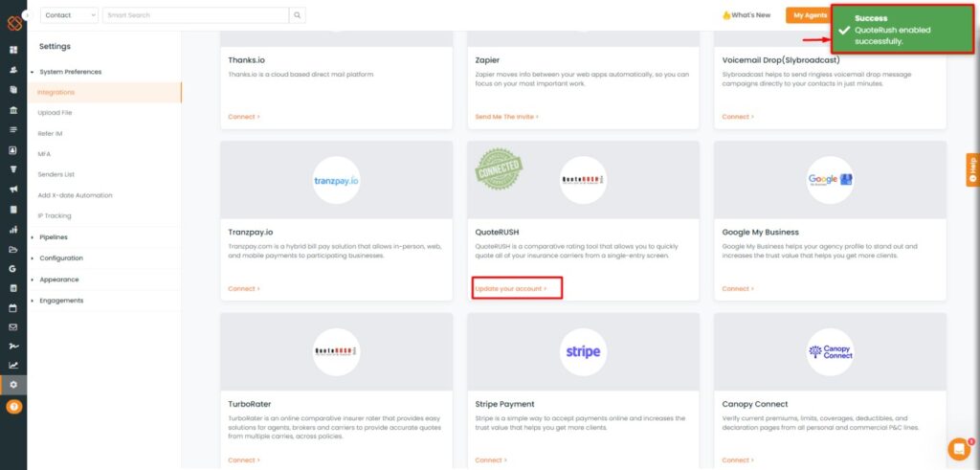The height and width of the screenshot is (470, 980).
Task: Open the bar chart icon in the sidebar
Action: (x=13, y=230)
